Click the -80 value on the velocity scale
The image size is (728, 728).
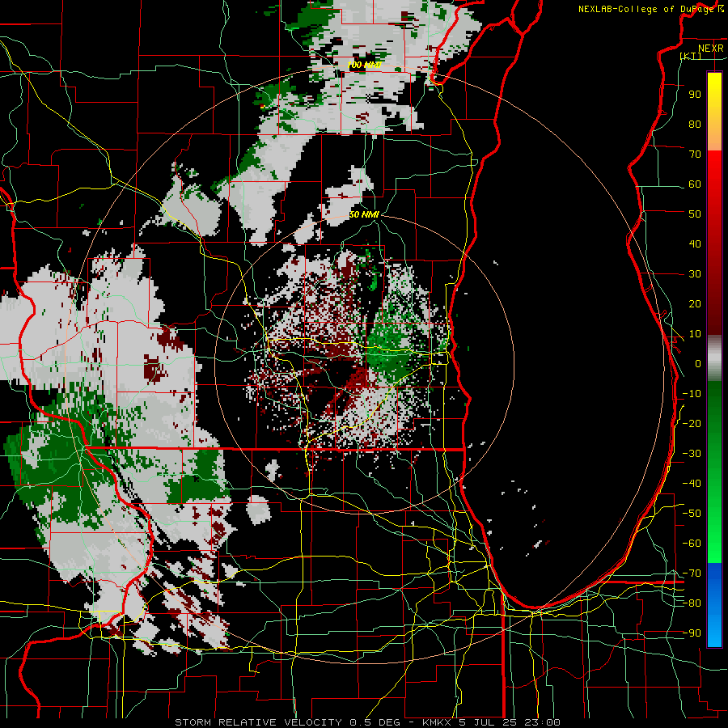pos(692,603)
